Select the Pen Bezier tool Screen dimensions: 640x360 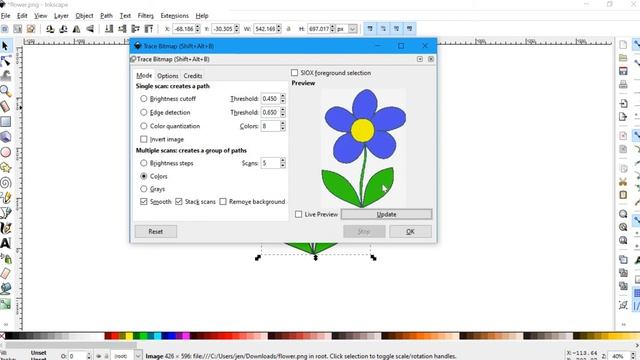5,213
